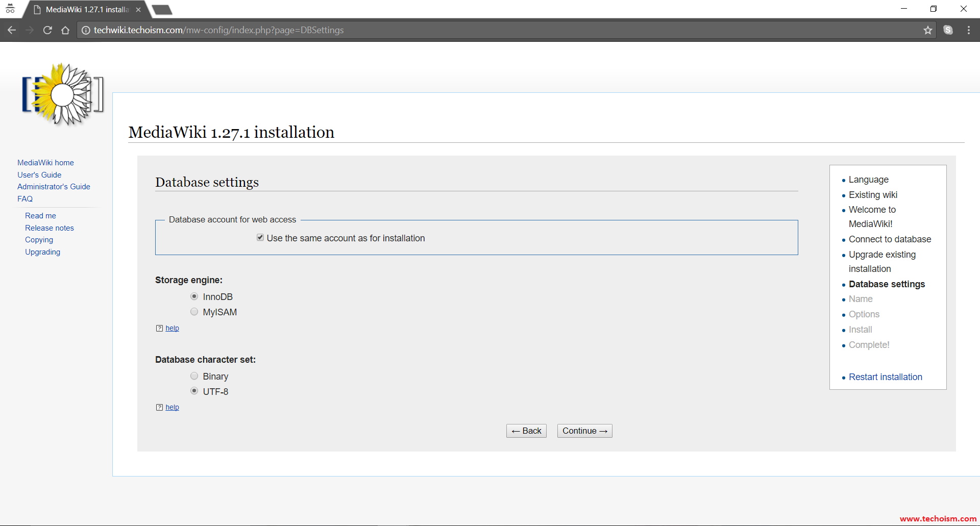Click Connect to database step

(x=890, y=239)
